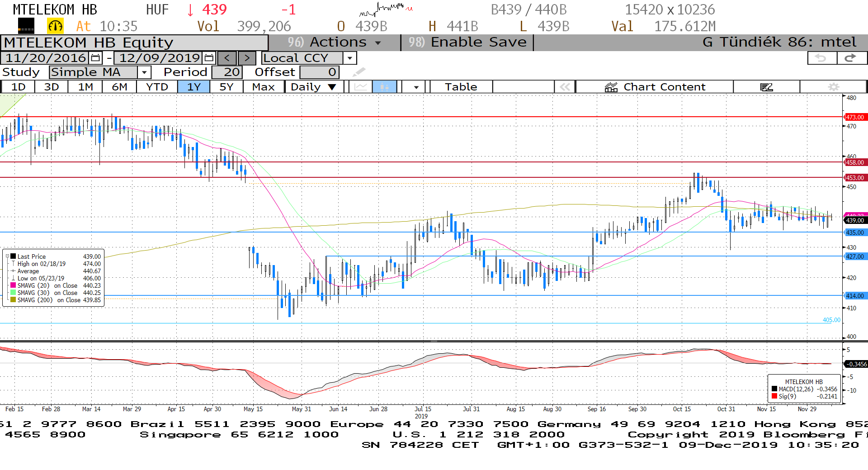Select the YTD range tab
This screenshot has width=868, height=470.
coord(157,87)
